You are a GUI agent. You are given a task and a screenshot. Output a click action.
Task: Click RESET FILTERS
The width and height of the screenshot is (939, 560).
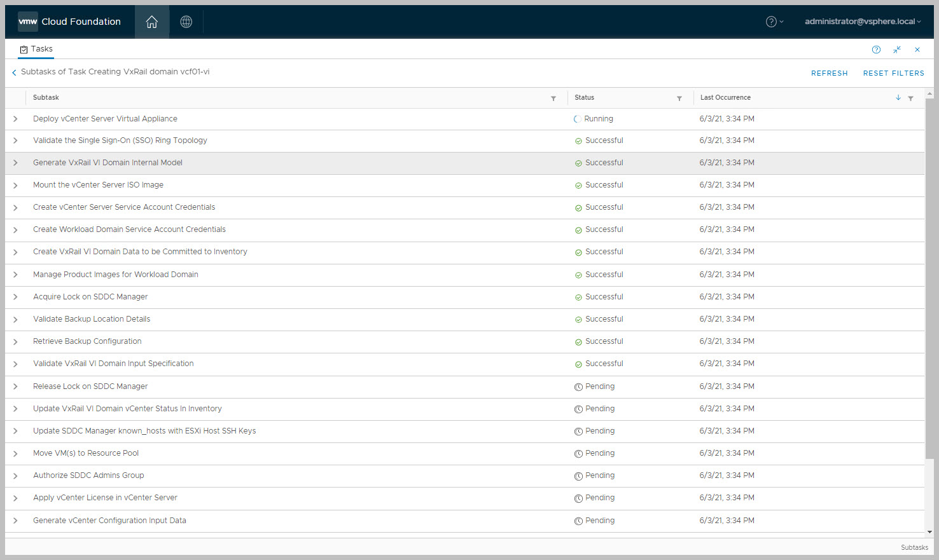[x=893, y=73]
